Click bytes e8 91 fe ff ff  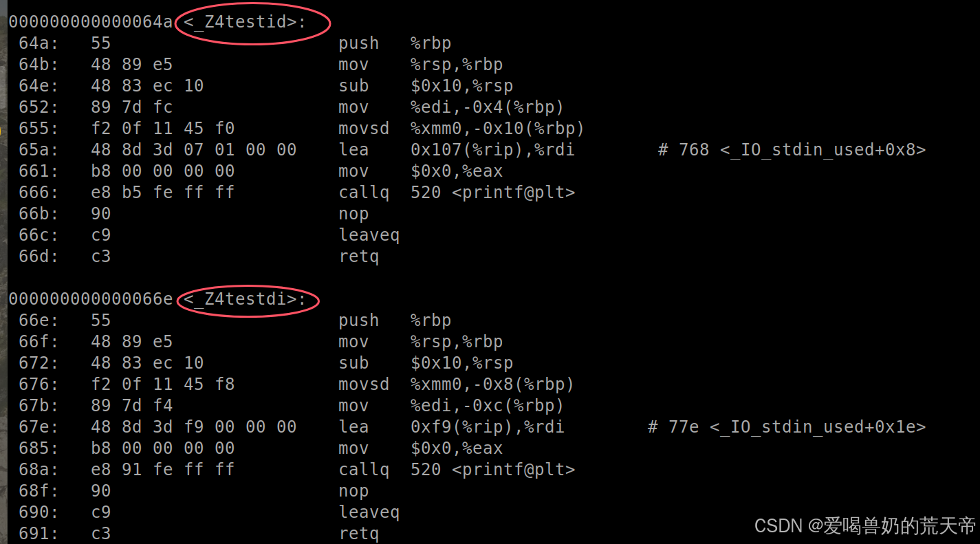click(162, 470)
